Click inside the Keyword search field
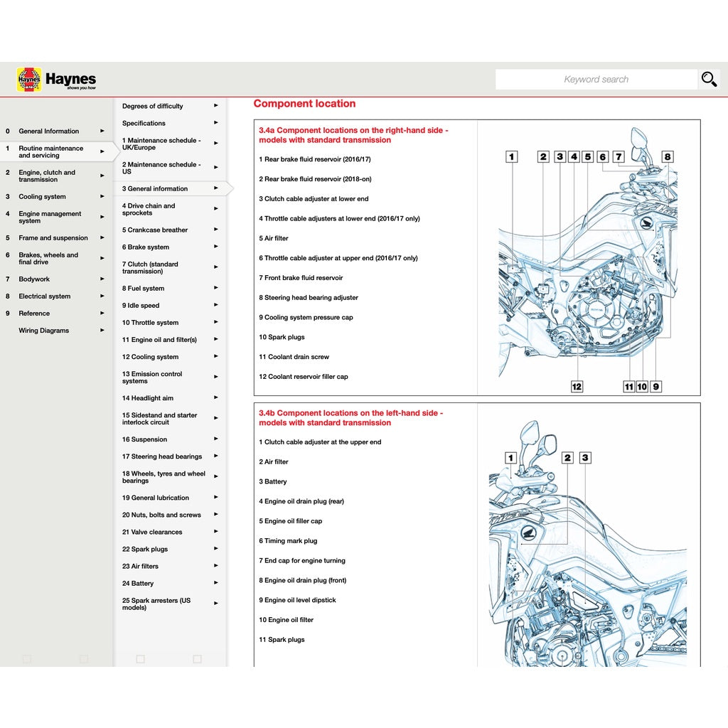This screenshot has width=728, height=728. [x=597, y=79]
